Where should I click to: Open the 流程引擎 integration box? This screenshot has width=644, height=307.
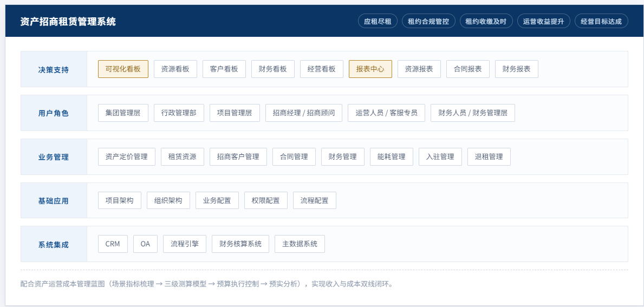tap(185, 244)
